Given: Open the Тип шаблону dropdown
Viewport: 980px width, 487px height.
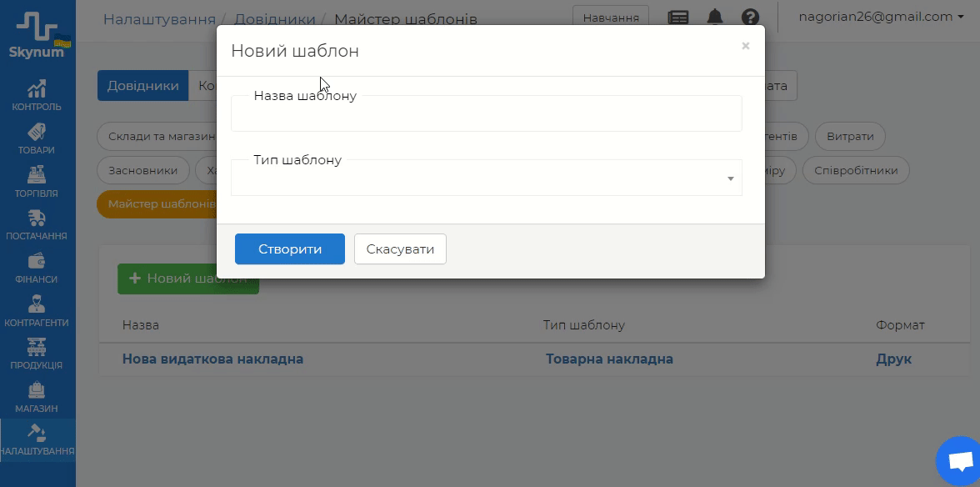Looking at the screenshot, I should [487, 178].
